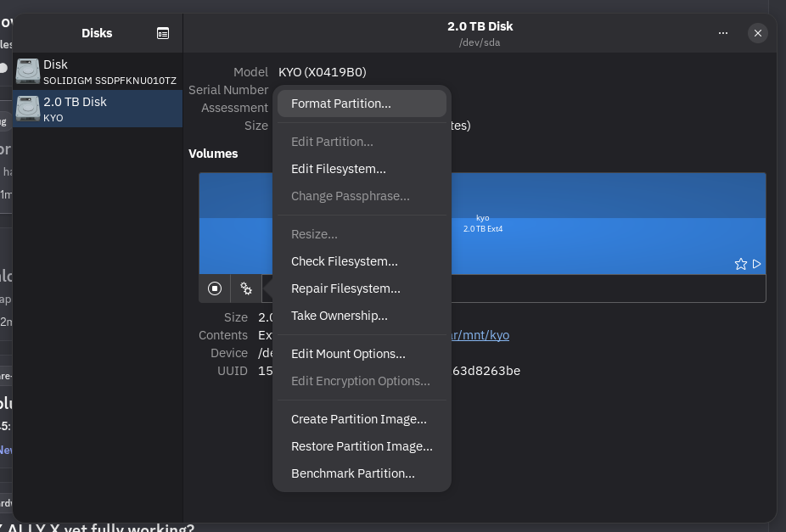The image size is (786, 532).
Task: Click the partition options gears icon
Action: tap(246, 288)
